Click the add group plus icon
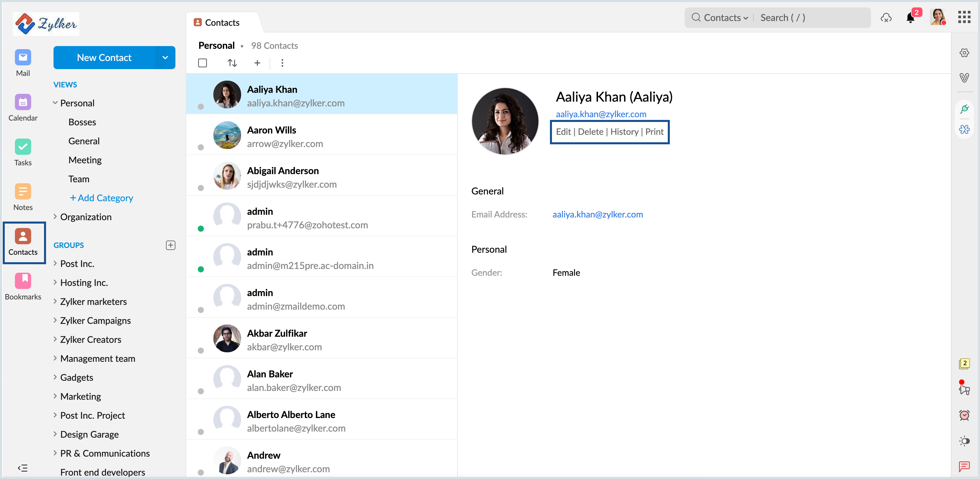Image resolution: width=980 pixels, height=479 pixels. tap(170, 245)
